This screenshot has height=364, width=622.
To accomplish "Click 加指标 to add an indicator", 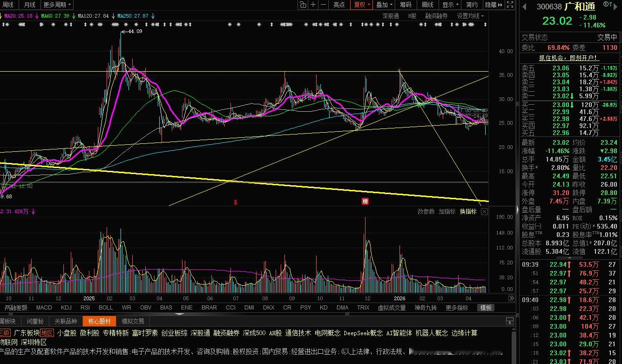I will tap(447, 211).
